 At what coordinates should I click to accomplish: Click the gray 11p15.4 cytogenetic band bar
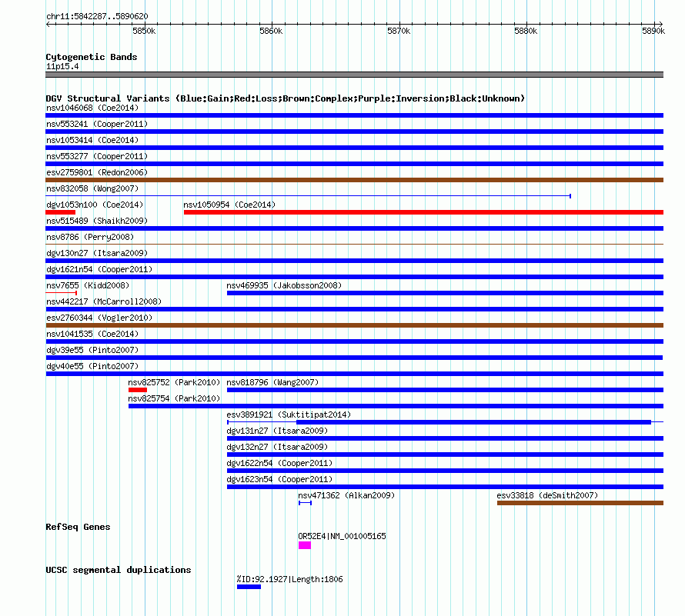(x=354, y=75)
